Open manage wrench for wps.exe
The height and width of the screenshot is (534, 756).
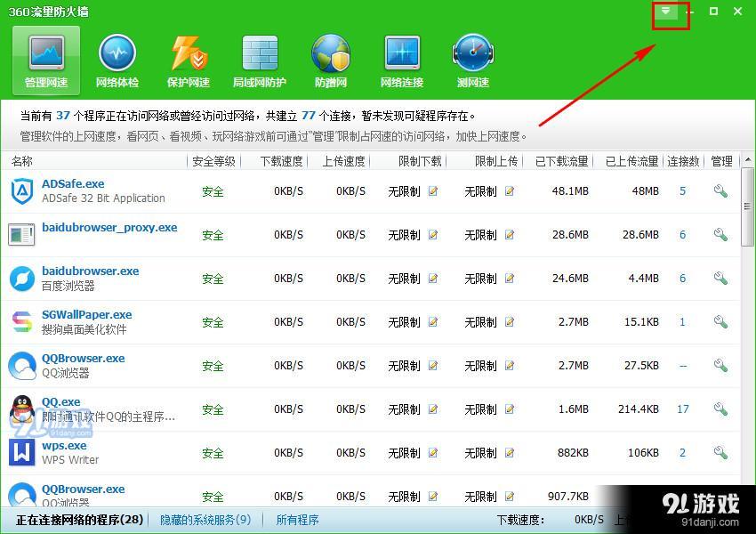[720, 452]
